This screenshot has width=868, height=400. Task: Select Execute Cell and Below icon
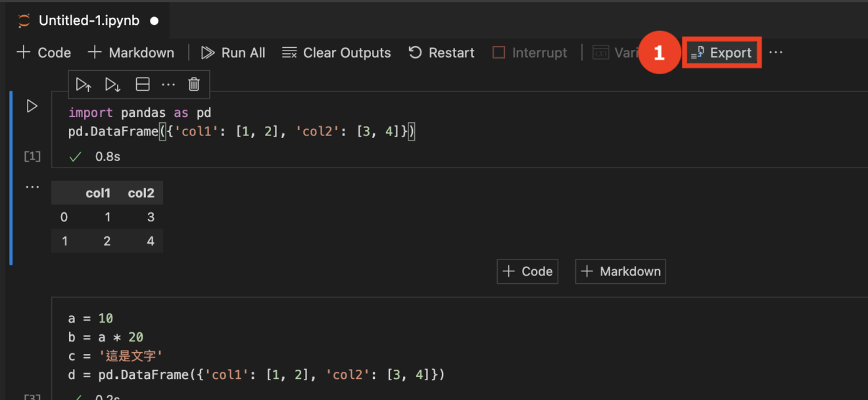pyautogui.click(x=112, y=84)
